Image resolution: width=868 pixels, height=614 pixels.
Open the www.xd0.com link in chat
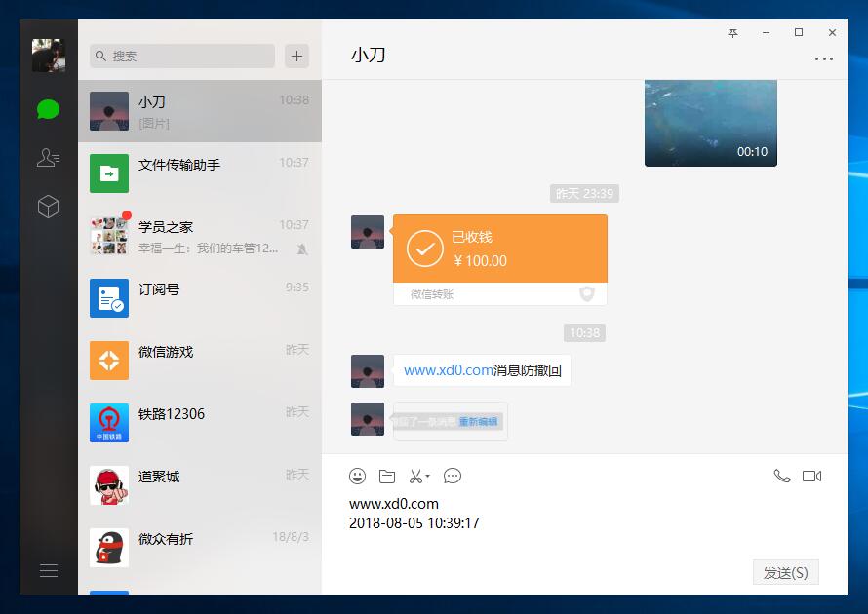pos(448,370)
